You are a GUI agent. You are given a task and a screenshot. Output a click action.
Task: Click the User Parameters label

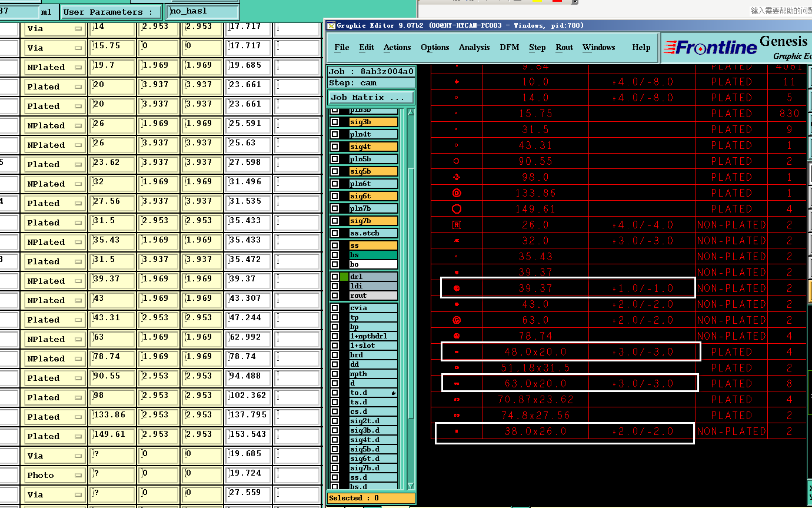111,12
